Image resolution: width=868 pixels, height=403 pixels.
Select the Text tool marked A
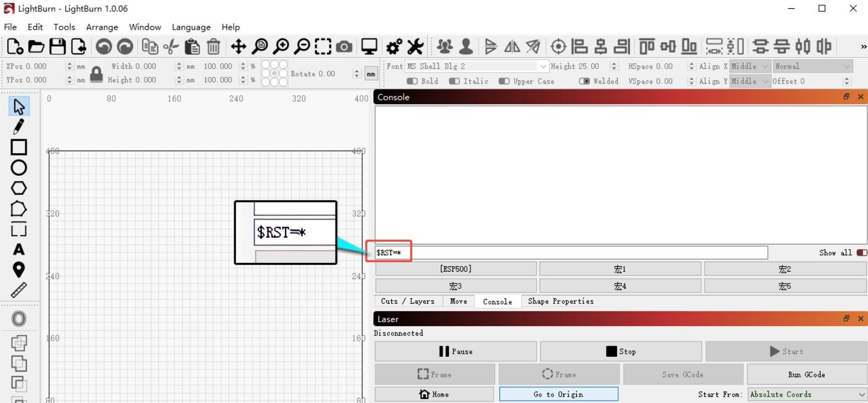coord(19,250)
